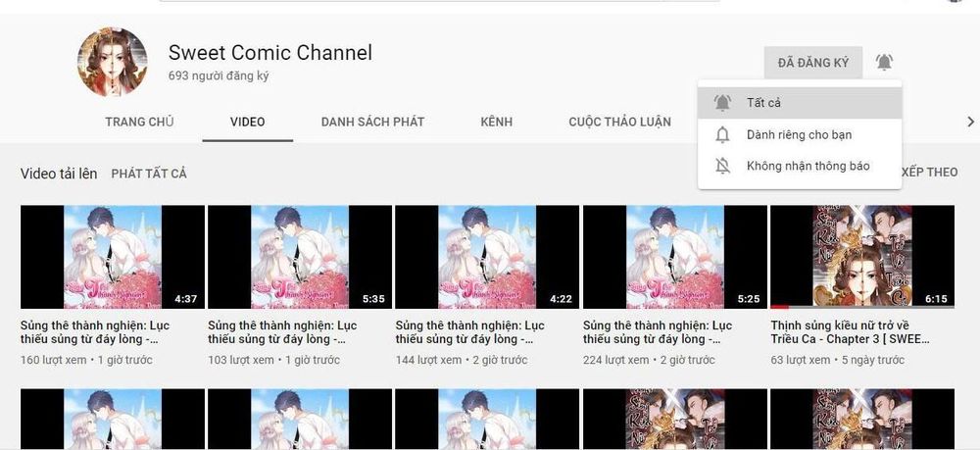Switch to the TRANG CHỦ tab
The height and width of the screenshot is (450, 980).
click(x=139, y=122)
